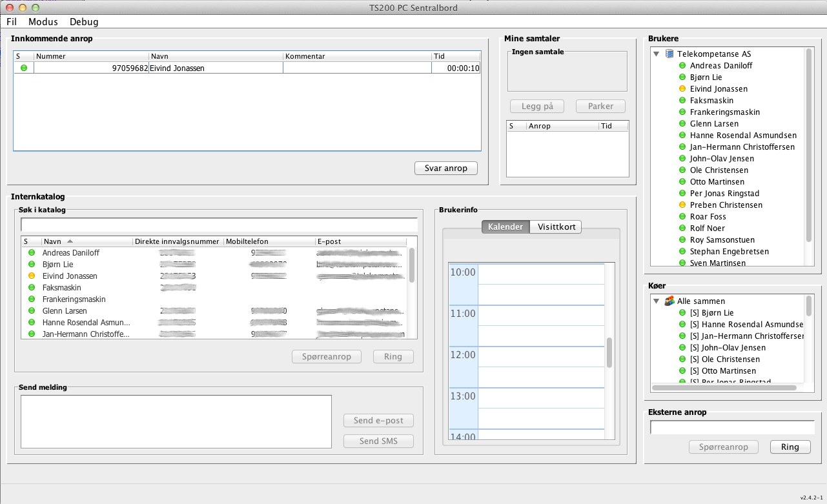
Task: Click Eivind Jonassen's yellow dot in Internkatalog list
Action: pyautogui.click(x=31, y=276)
